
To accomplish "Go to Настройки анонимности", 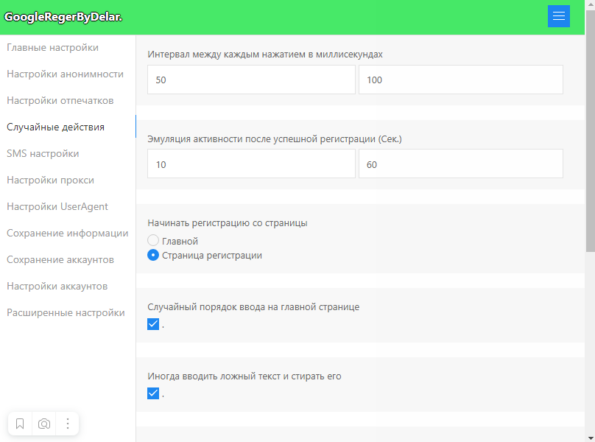I will pos(65,74).
